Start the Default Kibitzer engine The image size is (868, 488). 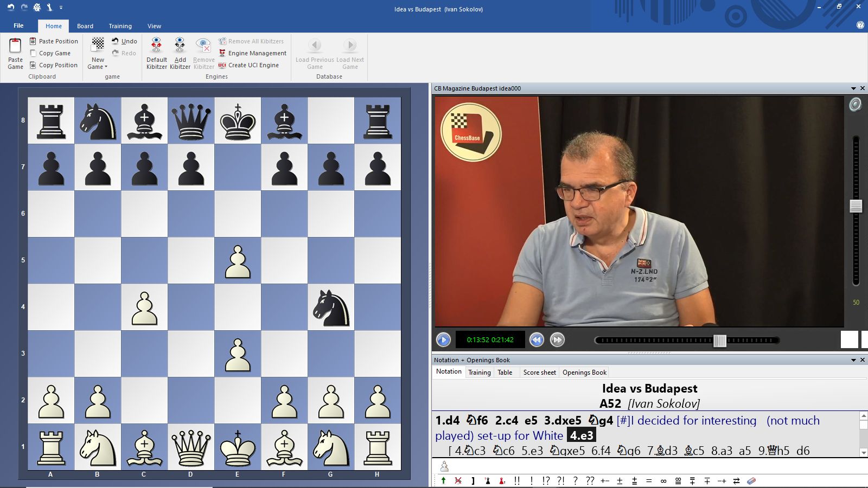(156, 46)
